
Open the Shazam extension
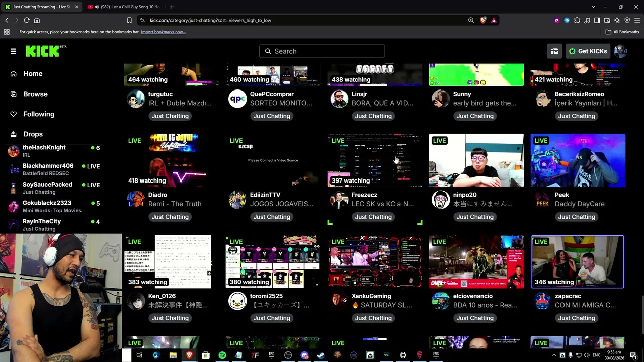(x=567, y=20)
